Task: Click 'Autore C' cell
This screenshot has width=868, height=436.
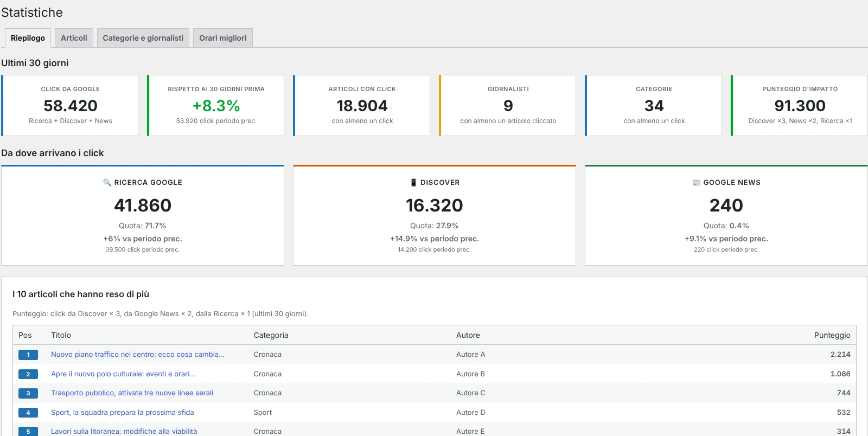Action: coord(471,393)
